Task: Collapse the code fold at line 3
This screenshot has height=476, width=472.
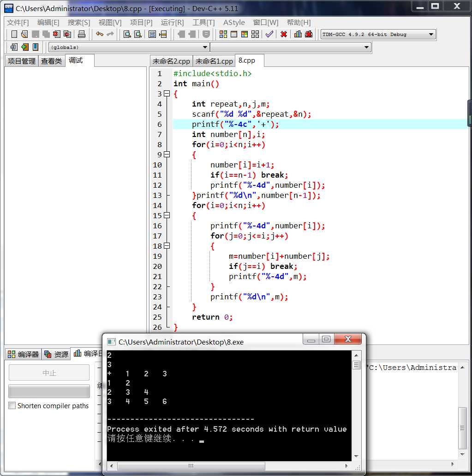Action: (x=167, y=94)
